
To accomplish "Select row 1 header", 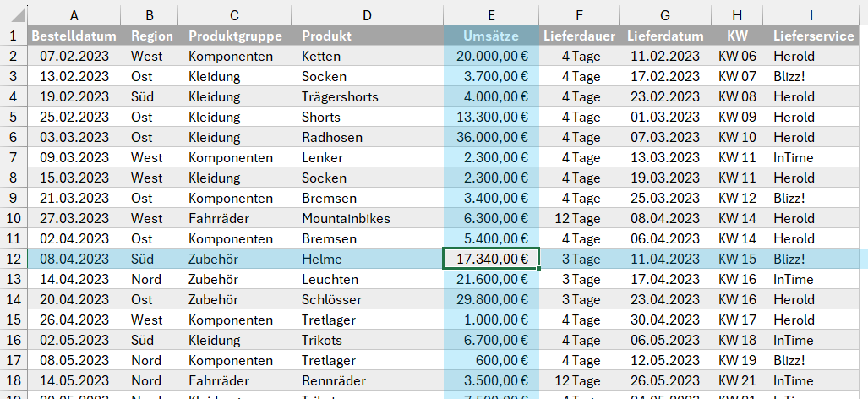I will click(14, 36).
